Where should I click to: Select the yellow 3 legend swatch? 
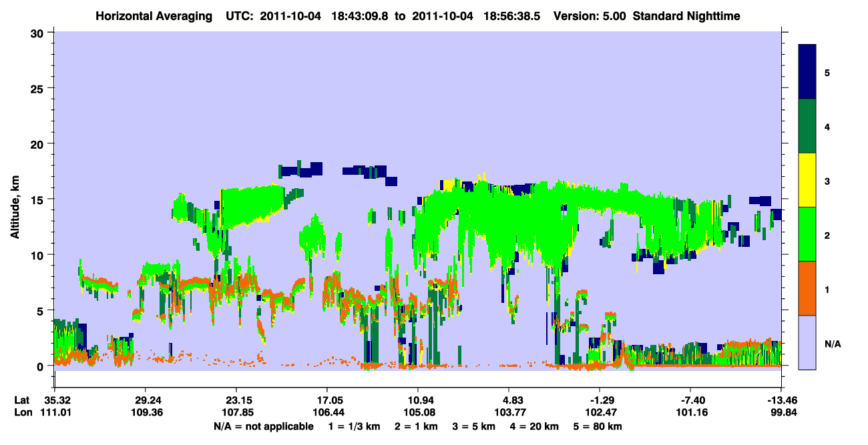(807, 180)
